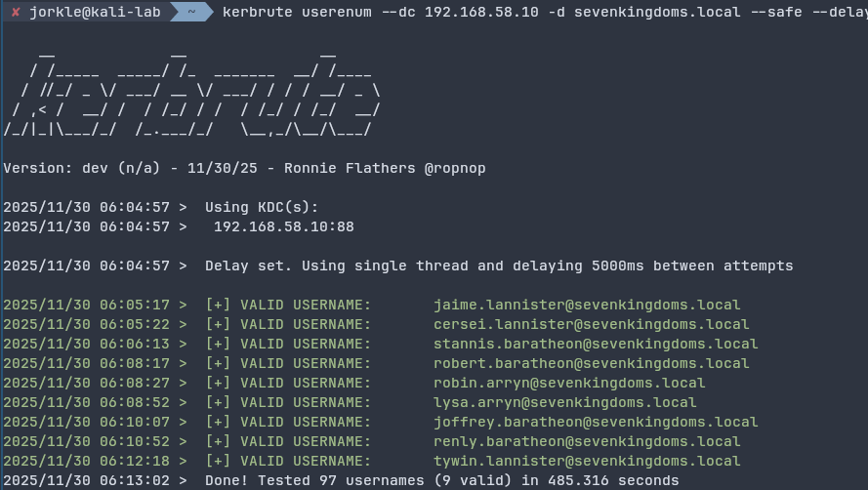Click the sevenkingdoms.local domain argument in command
868x490 pixels.
[x=631, y=12]
